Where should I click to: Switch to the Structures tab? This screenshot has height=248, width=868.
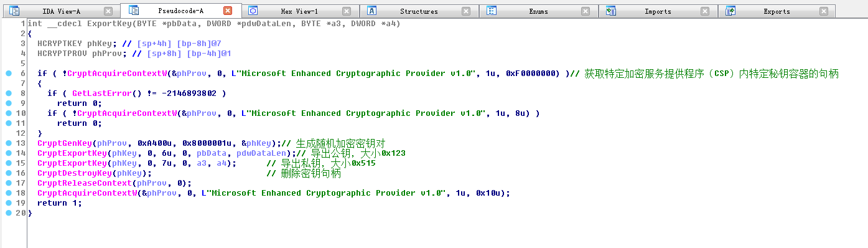click(x=419, y=11)
